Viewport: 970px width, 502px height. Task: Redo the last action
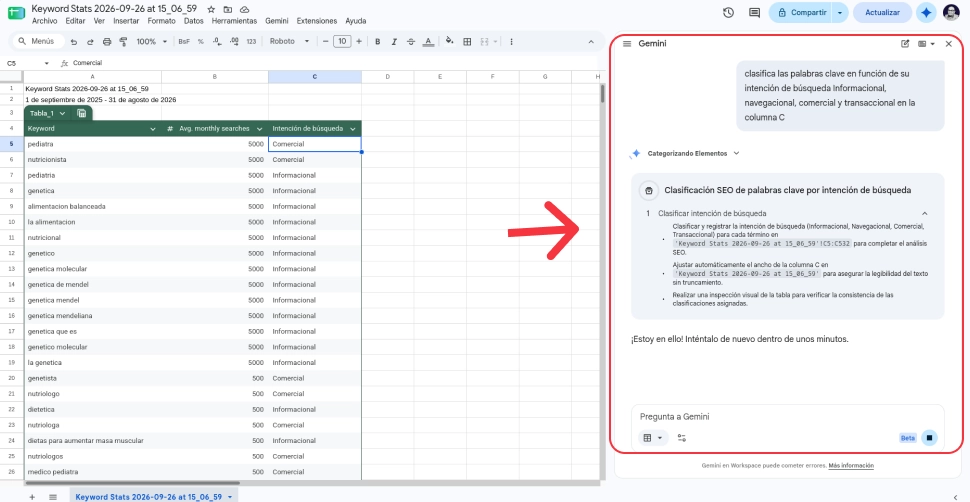pyautogui.click(x=90, y=41)
